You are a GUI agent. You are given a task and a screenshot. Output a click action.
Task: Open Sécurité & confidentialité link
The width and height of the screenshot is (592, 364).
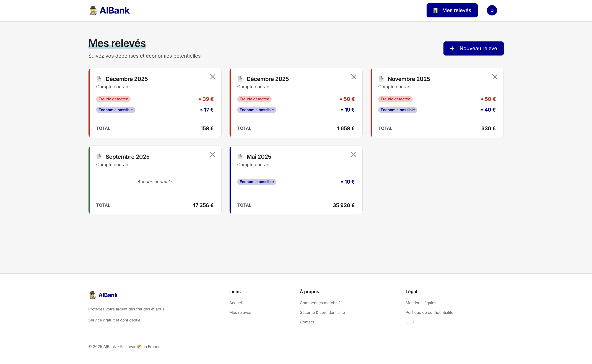(x=322, y=312)
